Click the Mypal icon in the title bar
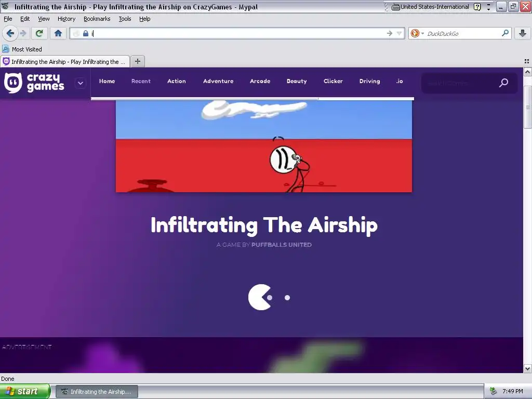The image size is (532, 399). pyautogui.click(x=5, y=6)
